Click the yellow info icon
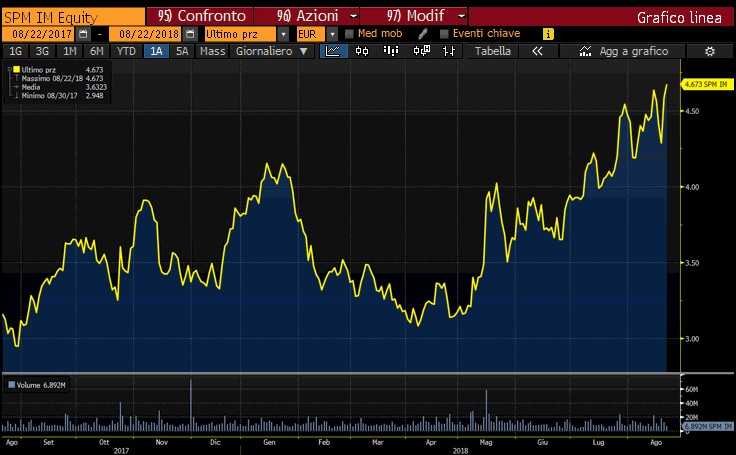This screenshot has width=736, height=455. point(548,34)
